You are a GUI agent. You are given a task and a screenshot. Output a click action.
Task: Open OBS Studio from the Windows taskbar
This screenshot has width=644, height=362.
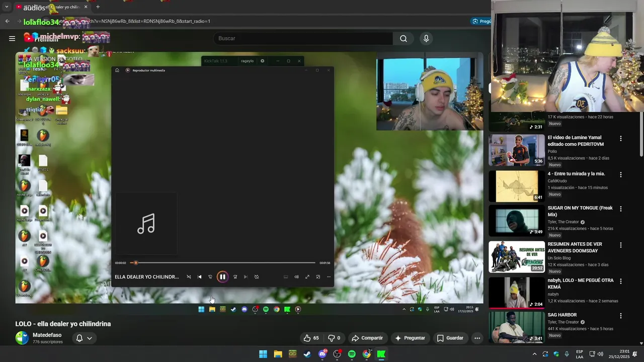pos(337,354)
